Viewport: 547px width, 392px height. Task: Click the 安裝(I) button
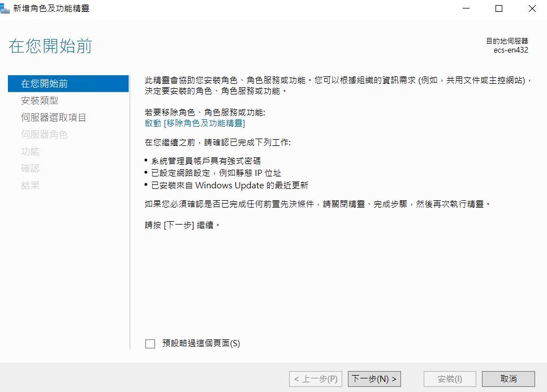pyautogui.click(x=450, y=379)
